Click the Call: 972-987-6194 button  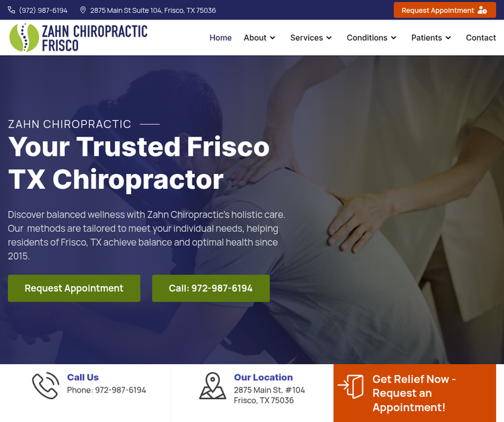point(211,288)
